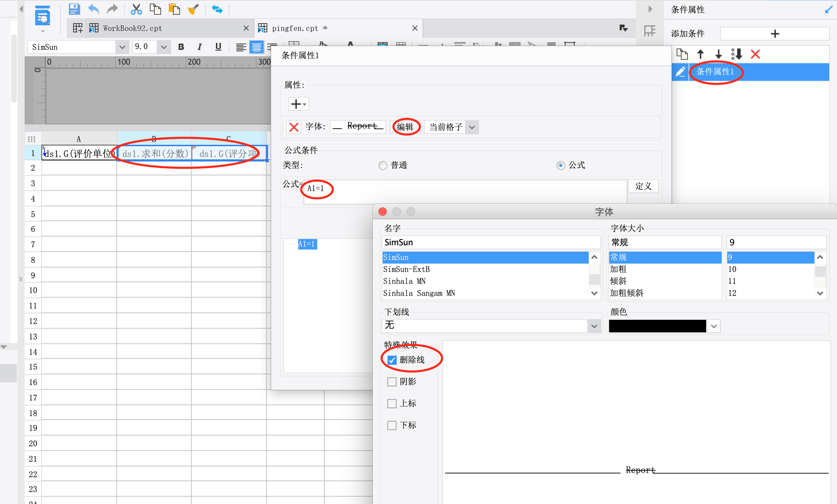Toggle Underline formatting button
This screenshot has height=504, width=837.
pos(218,47)
